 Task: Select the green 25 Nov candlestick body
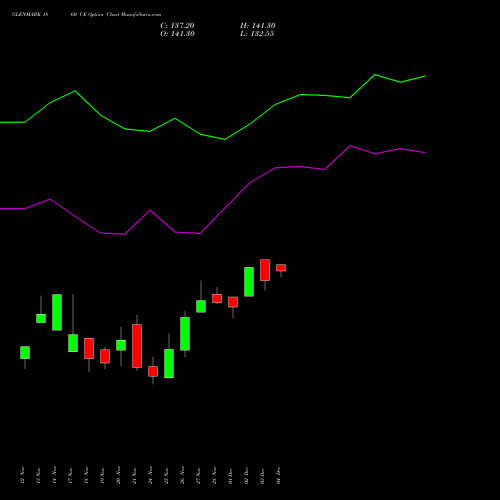(169, 363)
